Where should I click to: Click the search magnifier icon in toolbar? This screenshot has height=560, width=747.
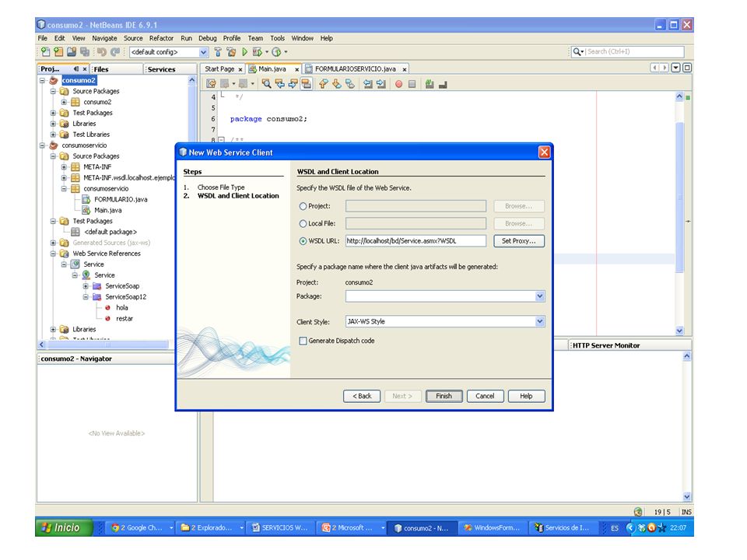click(x=577, y=51)
